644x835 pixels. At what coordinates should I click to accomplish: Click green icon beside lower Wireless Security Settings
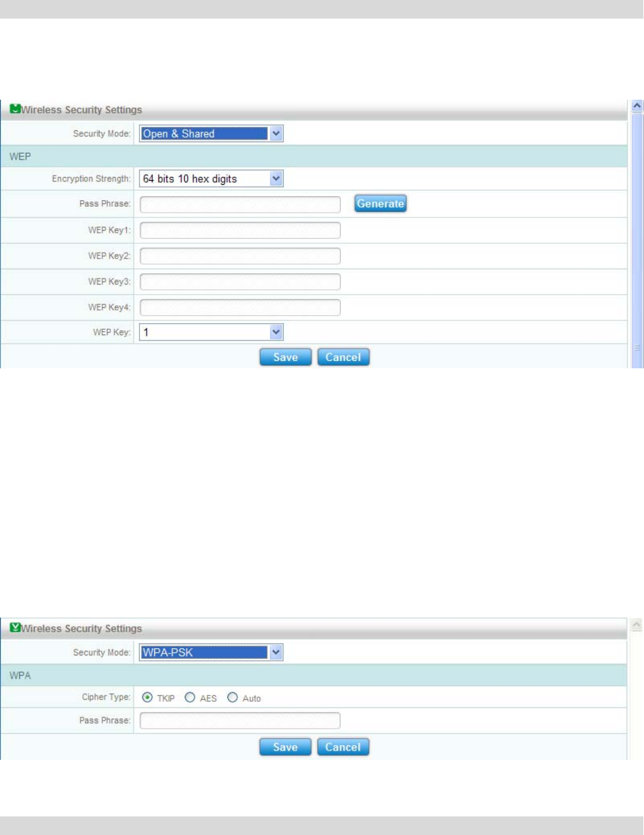[x=15, y=628]
